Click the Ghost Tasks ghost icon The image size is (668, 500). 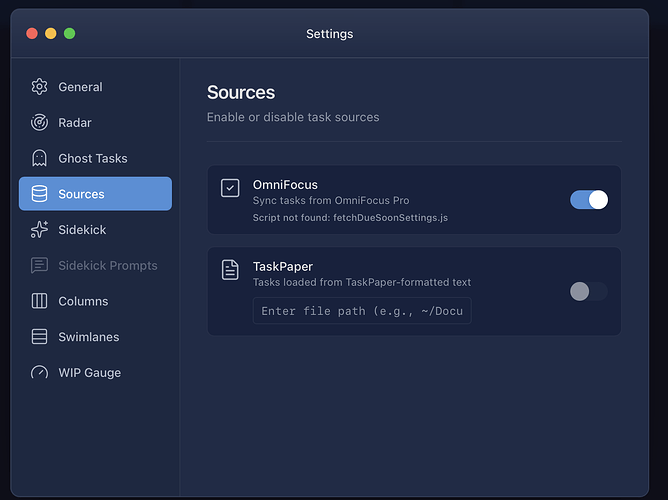39,158
